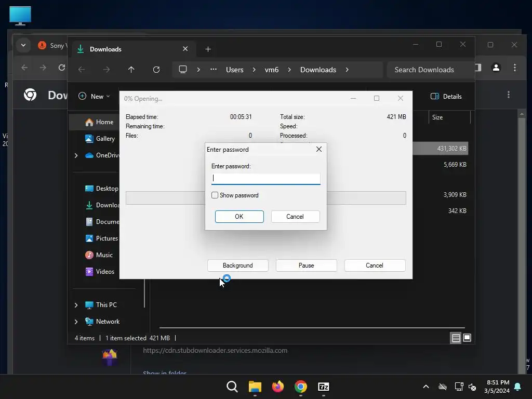Go back in File Explorer
Screen dimensions: 532x399
82,70
